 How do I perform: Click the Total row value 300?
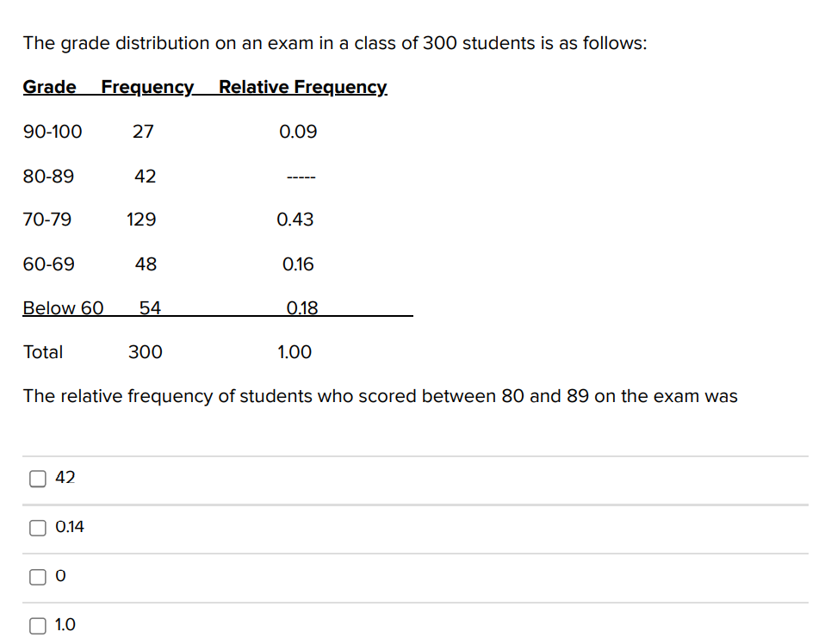[x=145, y=351]
